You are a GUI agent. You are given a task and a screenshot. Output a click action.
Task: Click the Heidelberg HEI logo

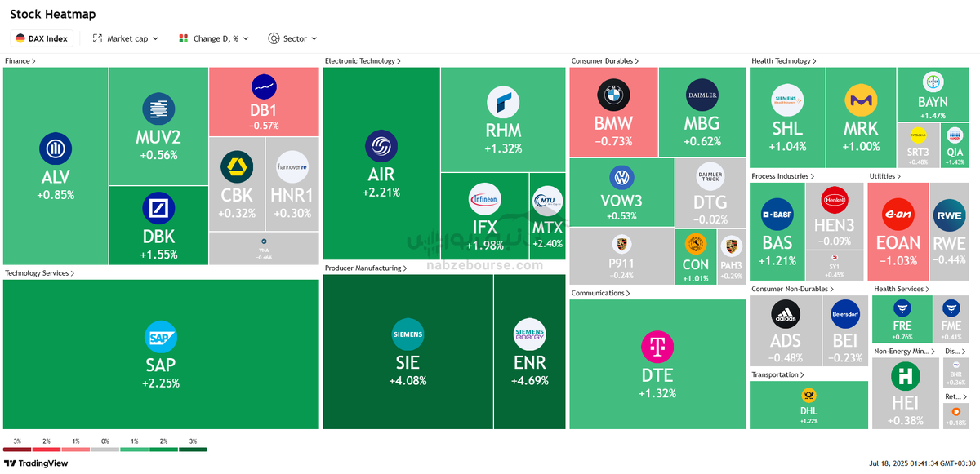[x=904, y=377]
